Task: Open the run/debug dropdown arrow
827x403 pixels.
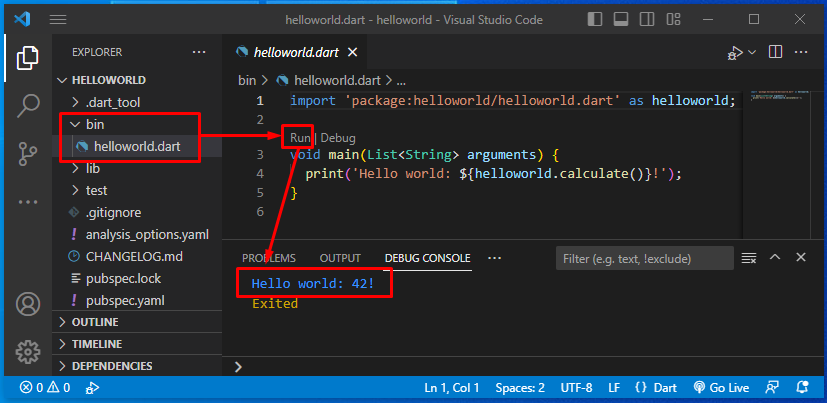Action: (752, 52)
